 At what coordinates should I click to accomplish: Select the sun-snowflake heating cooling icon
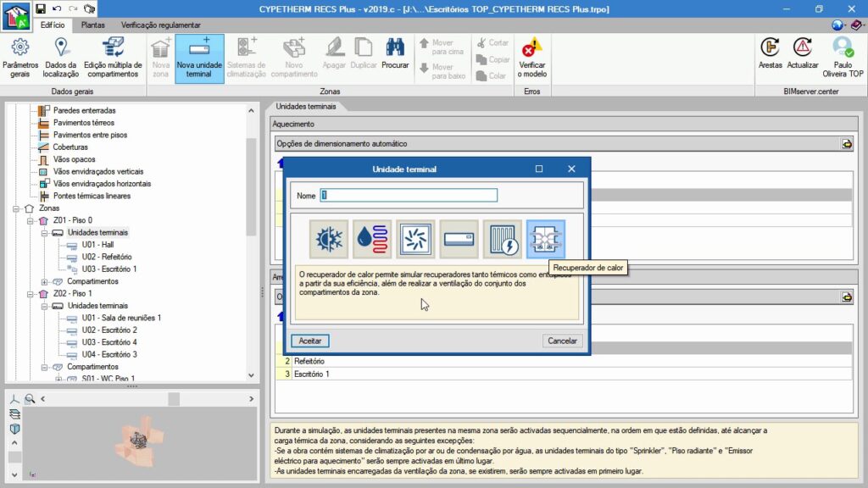[329, 239]
